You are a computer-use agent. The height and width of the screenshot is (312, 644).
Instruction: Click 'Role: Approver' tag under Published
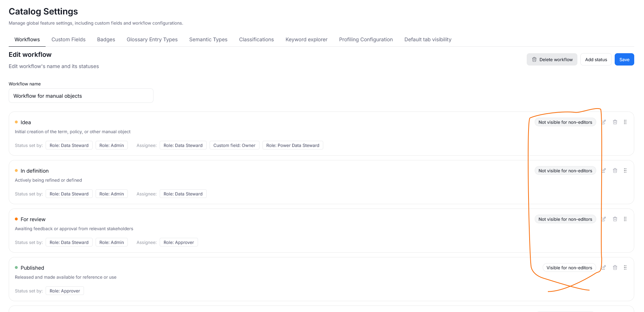pyautogui.click(x=65, y=291)
